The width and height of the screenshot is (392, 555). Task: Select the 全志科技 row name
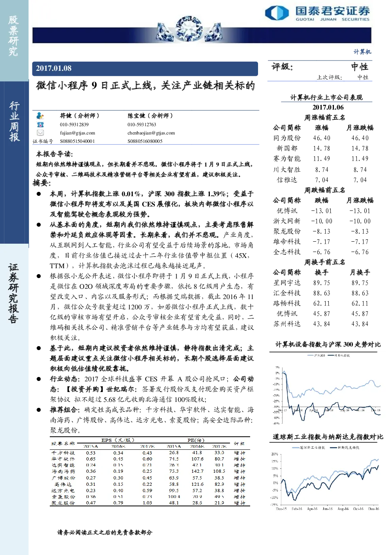point(287,252)
